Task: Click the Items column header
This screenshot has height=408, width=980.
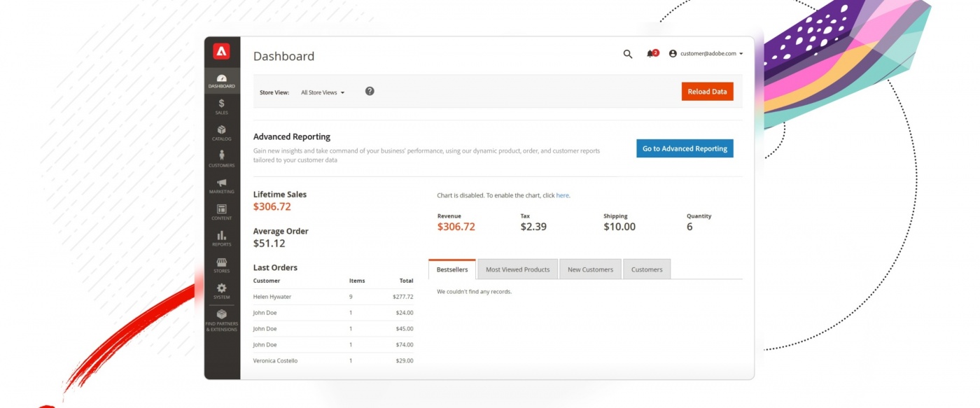Action: [357, 281]
